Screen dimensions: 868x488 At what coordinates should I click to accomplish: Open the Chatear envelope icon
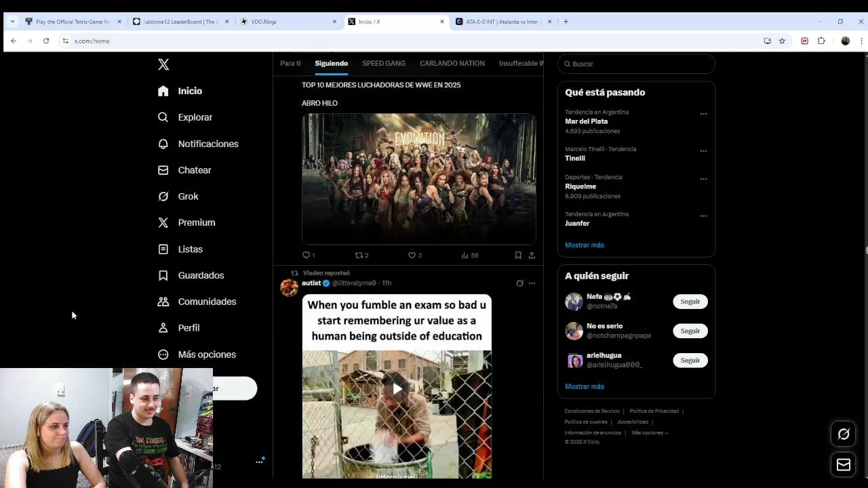(163, 170)
